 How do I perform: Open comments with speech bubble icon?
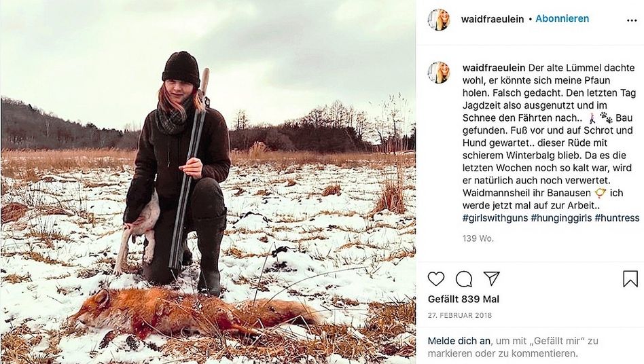(464, 278)
